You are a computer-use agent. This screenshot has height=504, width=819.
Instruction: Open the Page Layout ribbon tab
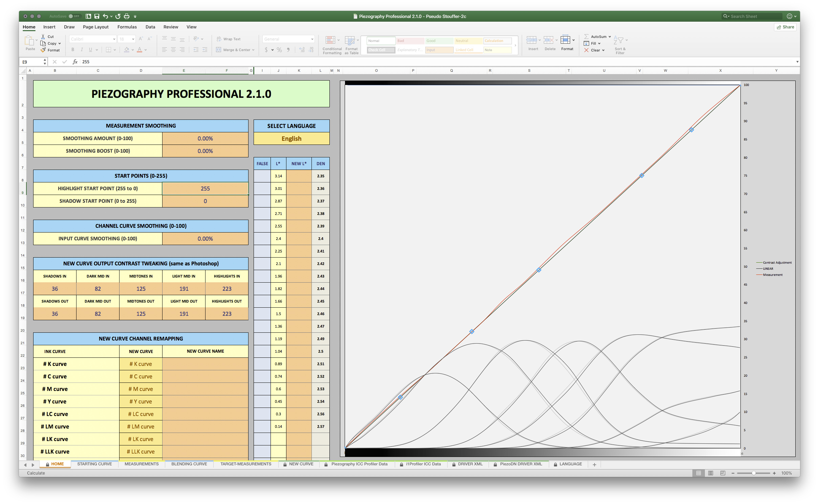point(96,27)
